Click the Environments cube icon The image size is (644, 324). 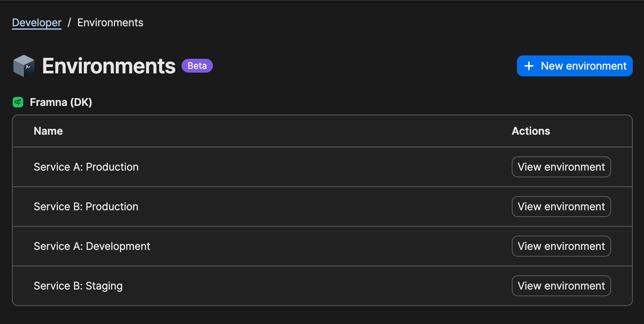tap(24, 66)
